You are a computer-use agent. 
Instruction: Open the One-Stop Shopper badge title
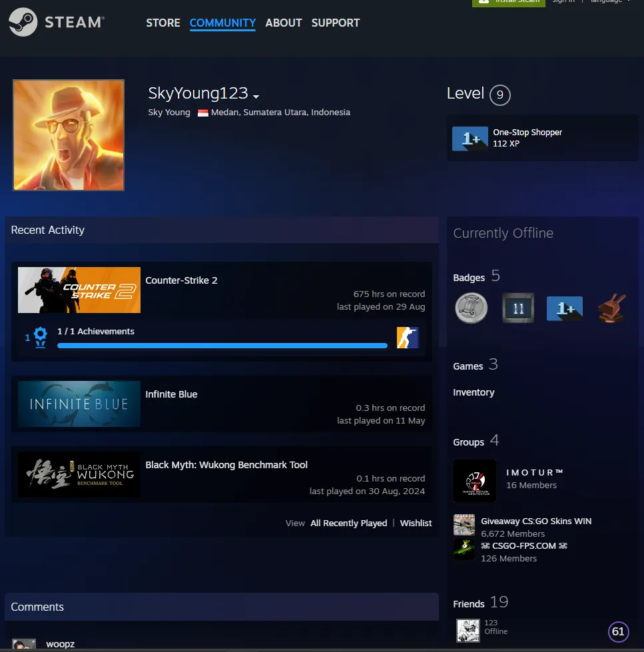(527, 133)
